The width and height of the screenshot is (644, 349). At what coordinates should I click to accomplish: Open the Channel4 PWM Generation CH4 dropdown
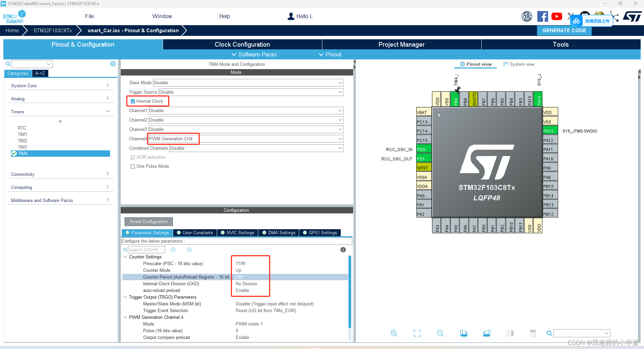click(x=246, y=139)
